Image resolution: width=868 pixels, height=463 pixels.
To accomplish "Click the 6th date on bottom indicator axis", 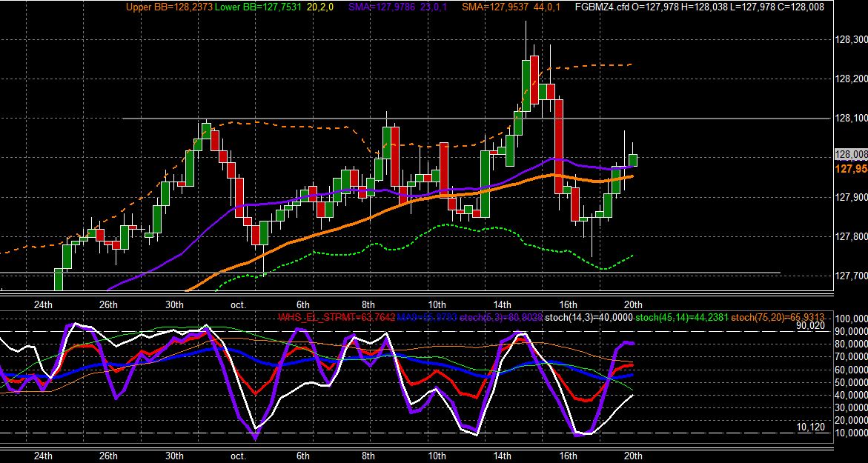I will click(x=303, y=456).
